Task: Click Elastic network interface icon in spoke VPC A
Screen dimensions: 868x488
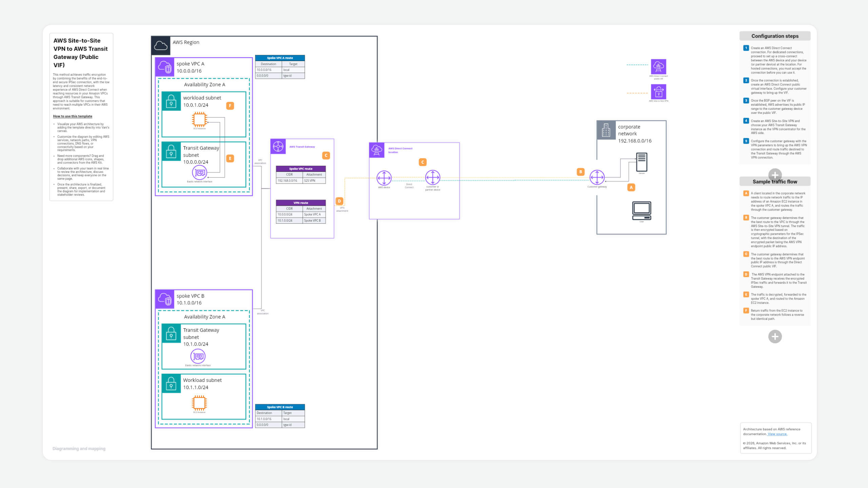Action: [x=199, y=172]
